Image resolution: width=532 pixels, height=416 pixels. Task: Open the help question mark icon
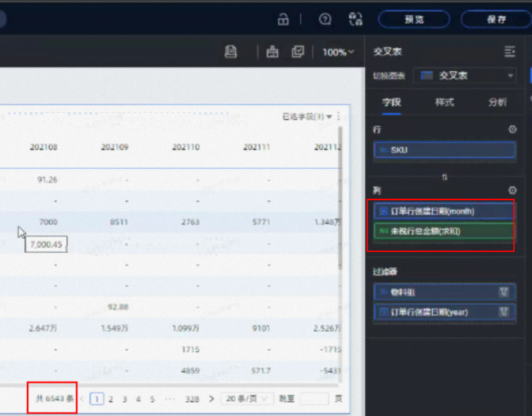click(325, 19)
